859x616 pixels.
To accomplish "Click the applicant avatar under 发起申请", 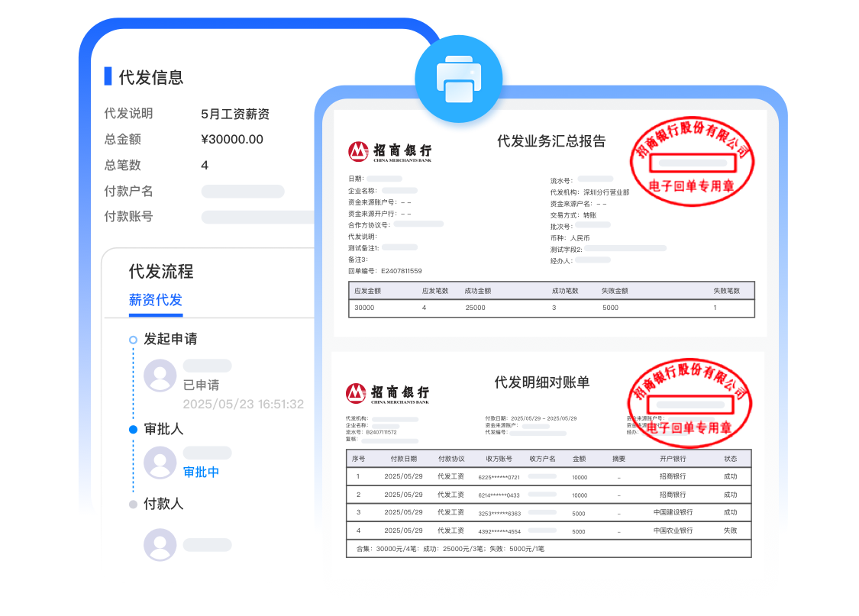I will pos(160,376).
